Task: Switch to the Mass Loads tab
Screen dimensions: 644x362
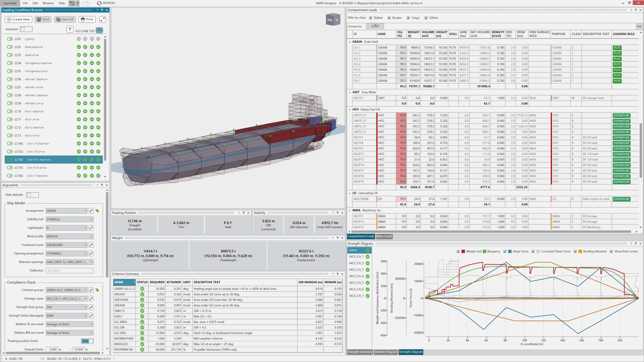Action: [x=384, y=236]
